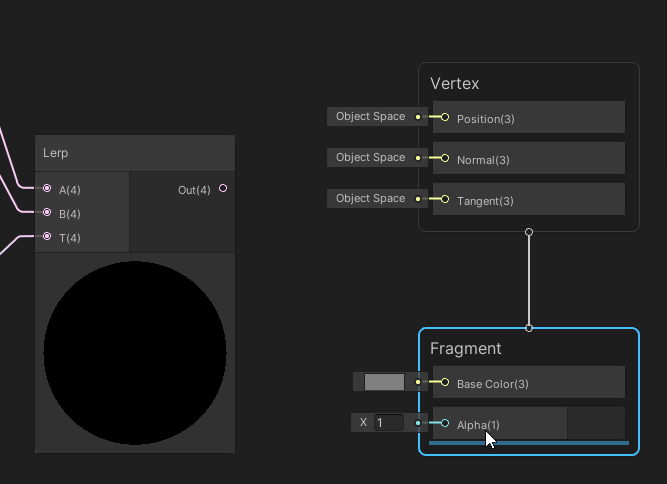Click the Fragment block top connector

[529, 328]
